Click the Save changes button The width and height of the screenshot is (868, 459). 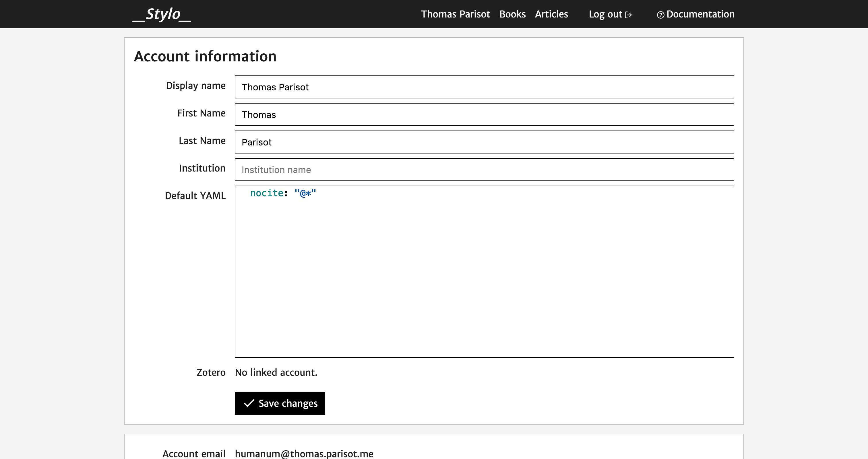[x=280, y=403]
